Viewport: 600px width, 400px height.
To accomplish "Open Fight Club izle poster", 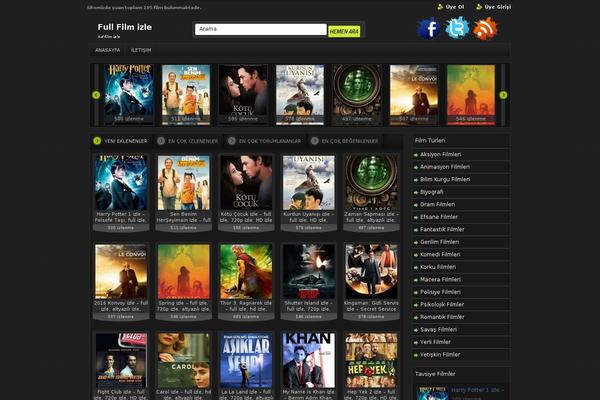I will [x=121, y=361].
